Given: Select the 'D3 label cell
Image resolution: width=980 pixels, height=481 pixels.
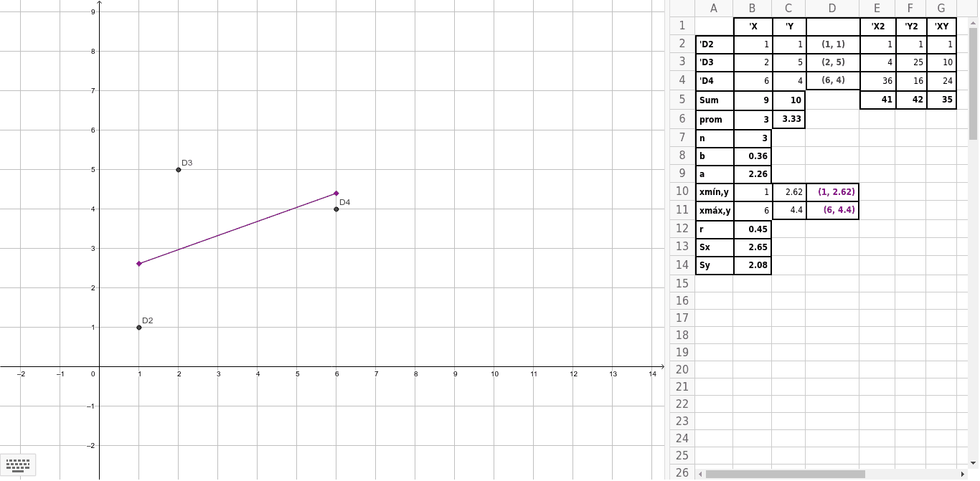Looking at the screenshot, I should (715, 62).
